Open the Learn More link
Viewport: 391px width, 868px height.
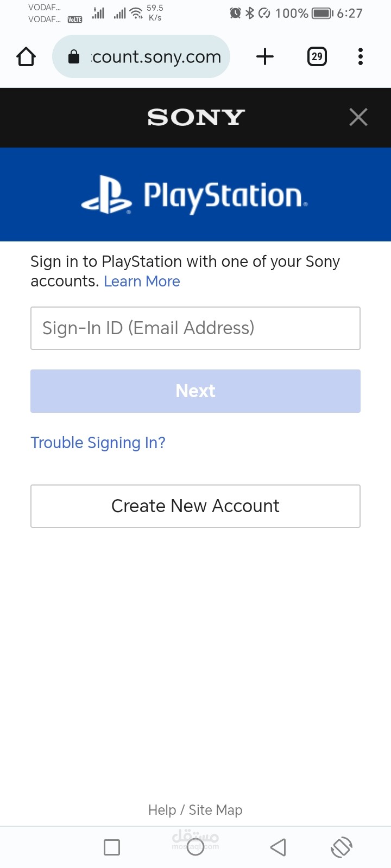pos(142,282)
